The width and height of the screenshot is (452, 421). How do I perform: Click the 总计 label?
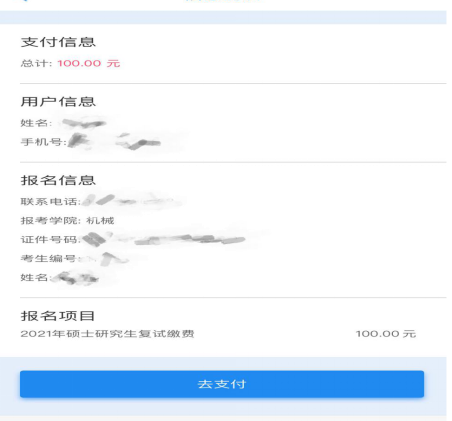[36, 63]
